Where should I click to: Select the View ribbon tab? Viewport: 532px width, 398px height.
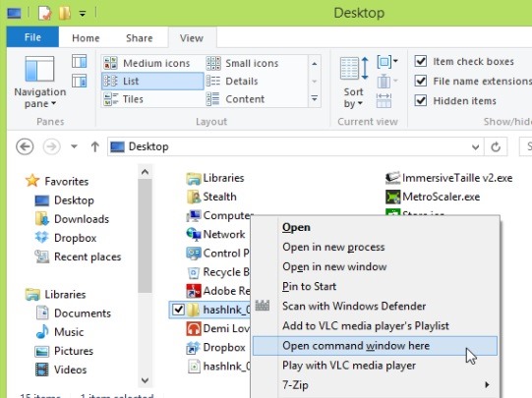[x=192, y=38]
